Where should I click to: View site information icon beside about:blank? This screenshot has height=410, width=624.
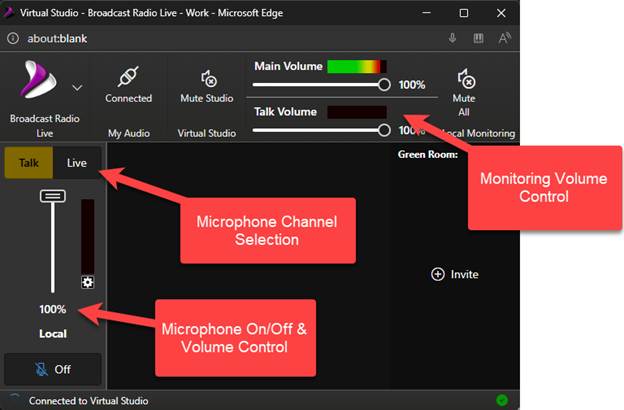click(13, 38)
